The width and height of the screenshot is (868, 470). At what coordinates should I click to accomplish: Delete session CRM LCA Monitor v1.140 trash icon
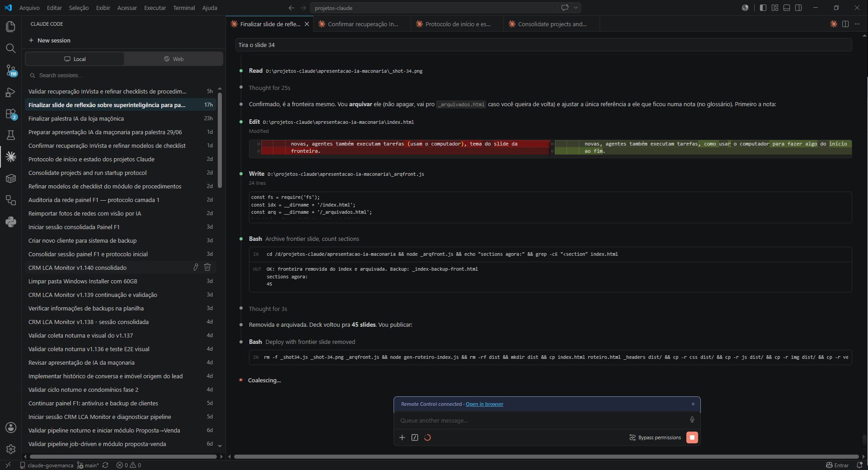(x=207, y=267)
